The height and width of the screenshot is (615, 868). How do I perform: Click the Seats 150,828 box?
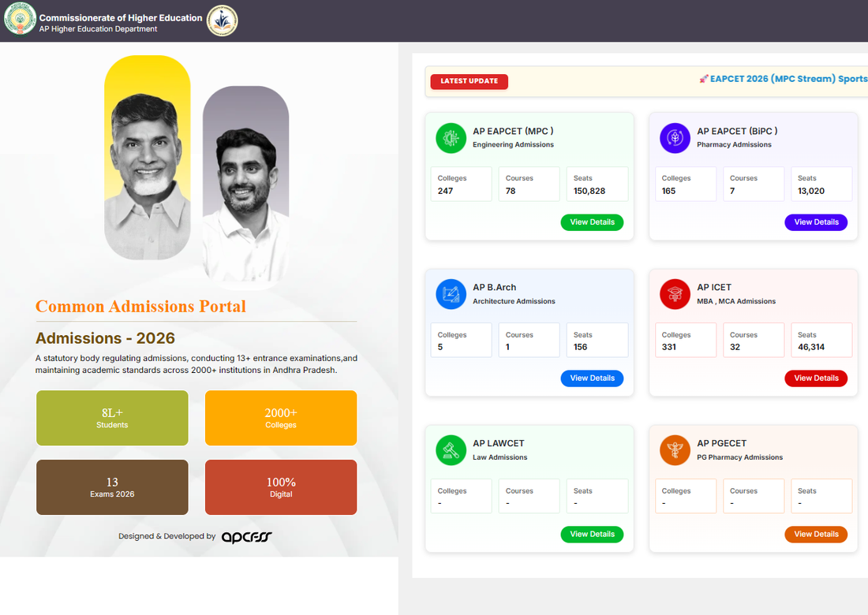tap(597, 184)
